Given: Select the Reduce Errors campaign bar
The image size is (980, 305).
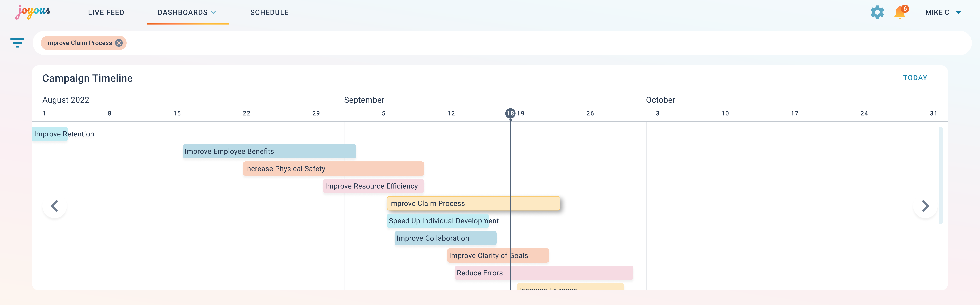Looking at the screenshot, I should coord(544,273).
